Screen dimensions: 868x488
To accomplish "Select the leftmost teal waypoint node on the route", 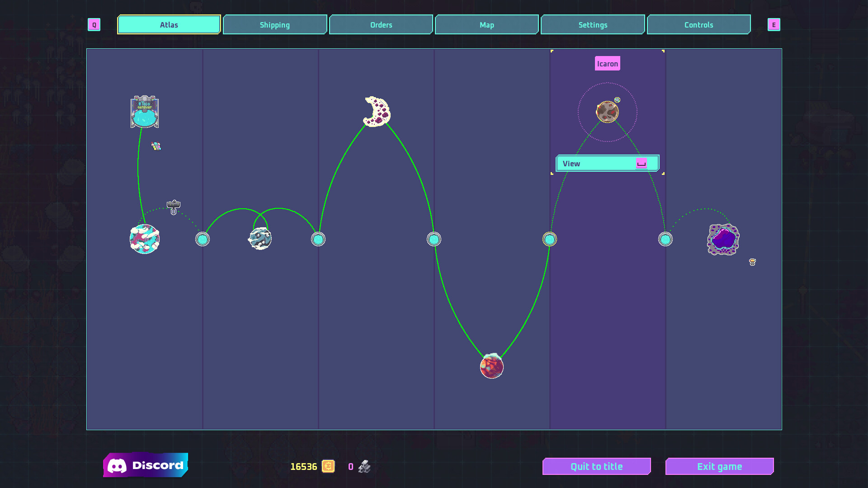I will pos(202,239).
